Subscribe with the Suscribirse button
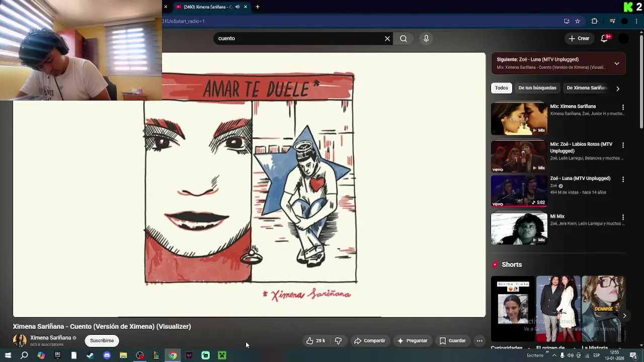Screen dimensions: 644x362 (102, 340)
